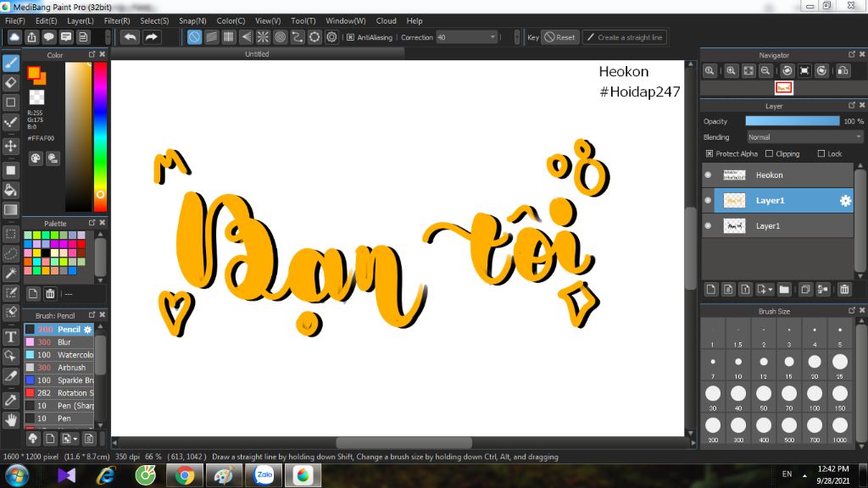Open the Snap menu
Viewport: 868px width, 488px height.
tap(192, 20)
